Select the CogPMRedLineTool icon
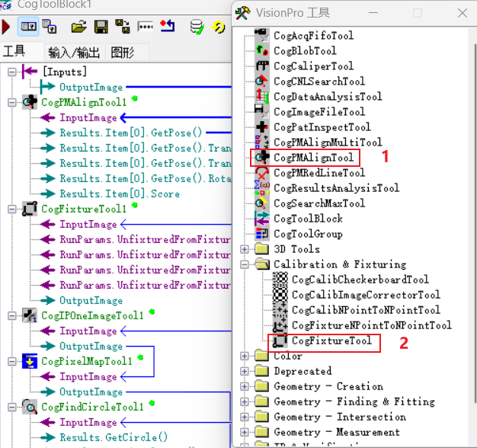The image size is (477, 448). (261, 173)
